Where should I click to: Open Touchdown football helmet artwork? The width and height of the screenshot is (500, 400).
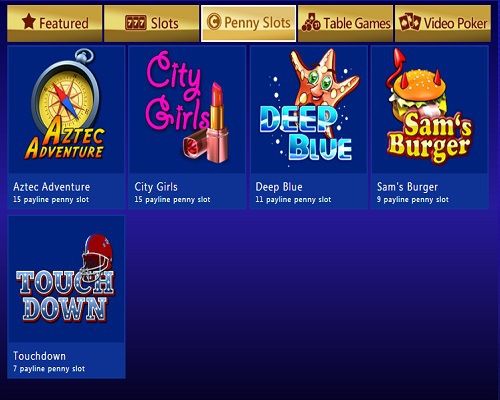click(66, 279)
